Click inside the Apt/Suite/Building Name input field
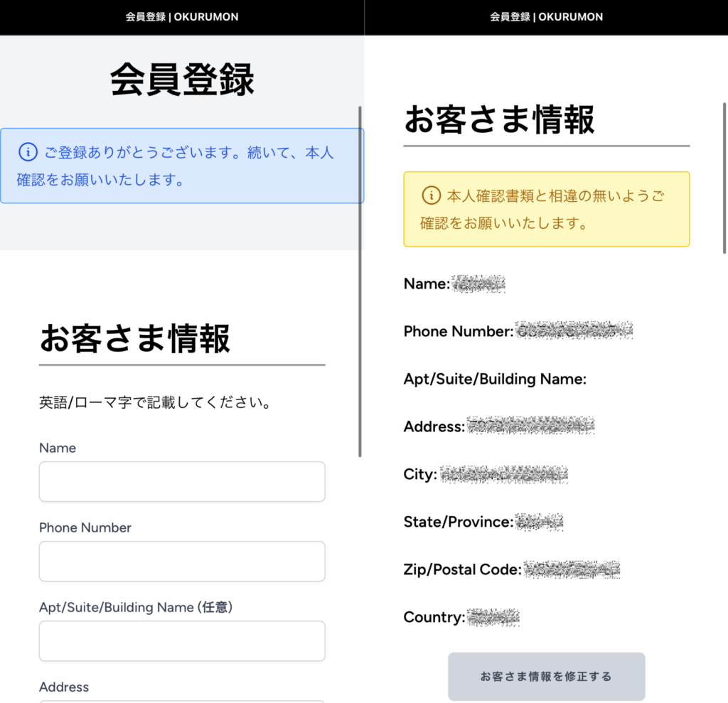728x703 pixels. (x=181, y=640)
